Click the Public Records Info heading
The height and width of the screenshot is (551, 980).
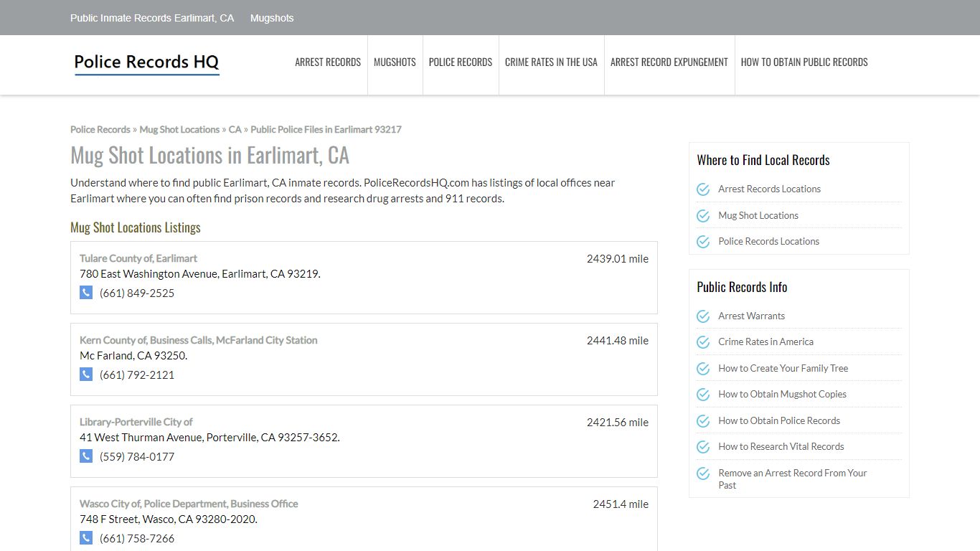coord(742,287)
